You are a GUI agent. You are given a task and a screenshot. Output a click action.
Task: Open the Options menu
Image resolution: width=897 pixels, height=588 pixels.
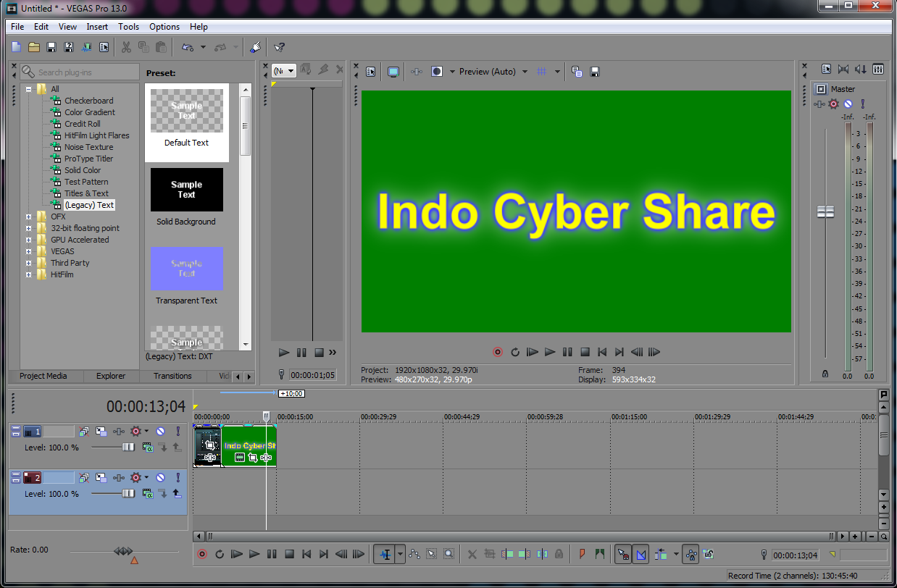pyautogui.click(x=164, y=27)
